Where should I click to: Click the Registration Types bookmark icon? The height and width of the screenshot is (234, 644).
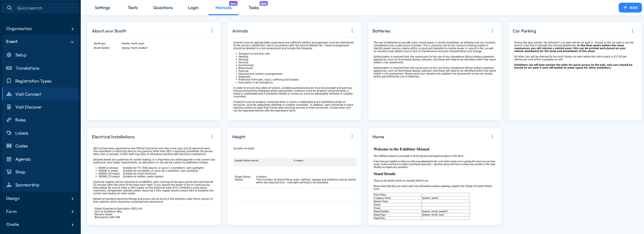pyautogui.click(x=9, y=81)
